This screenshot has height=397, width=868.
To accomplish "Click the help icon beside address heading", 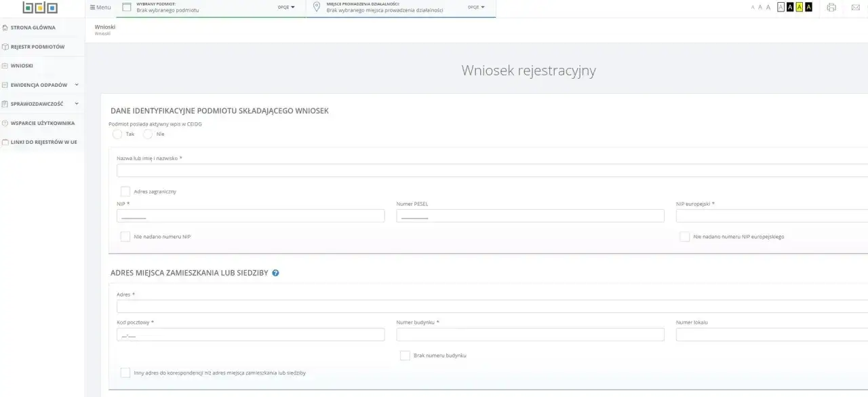I will pyautogui.click(x=275, y=273).
